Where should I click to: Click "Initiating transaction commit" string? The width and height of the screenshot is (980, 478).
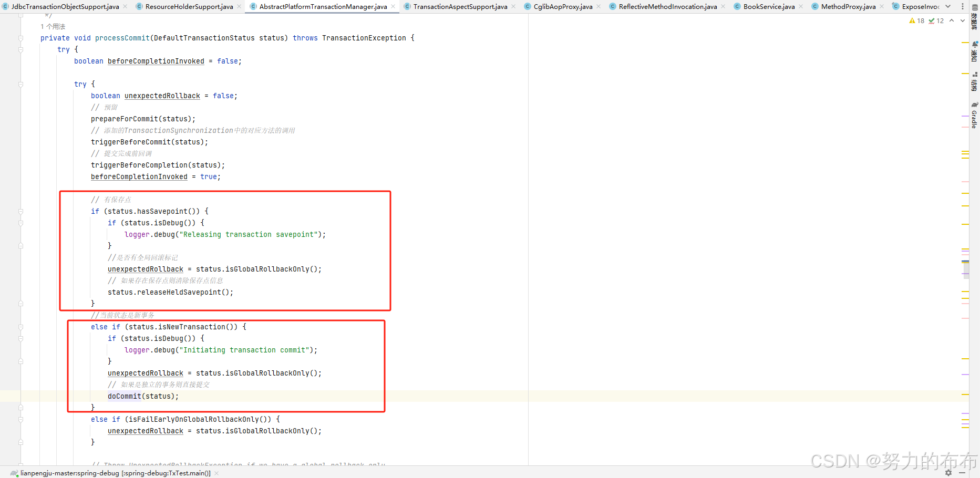[244, 350]
